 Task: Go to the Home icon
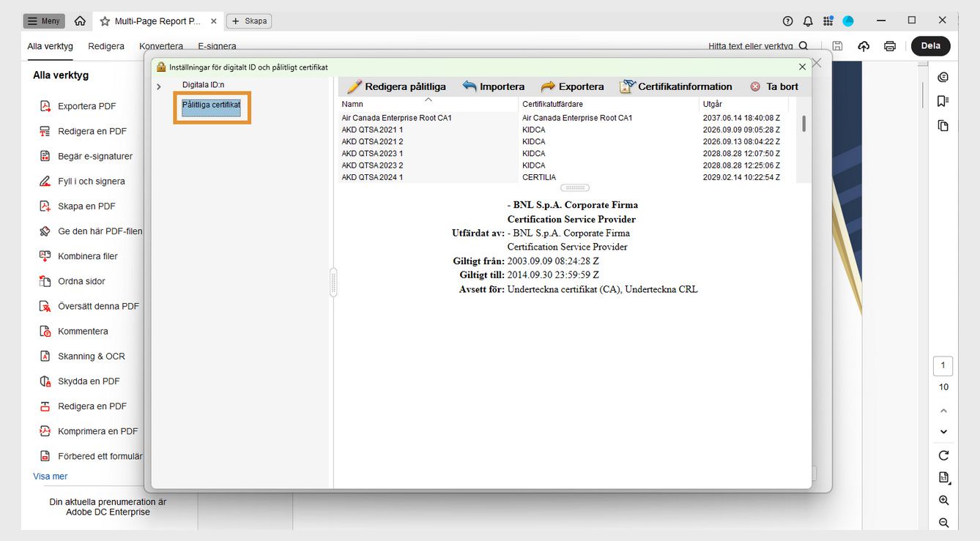pyautogui.click(x=81, y=21)
